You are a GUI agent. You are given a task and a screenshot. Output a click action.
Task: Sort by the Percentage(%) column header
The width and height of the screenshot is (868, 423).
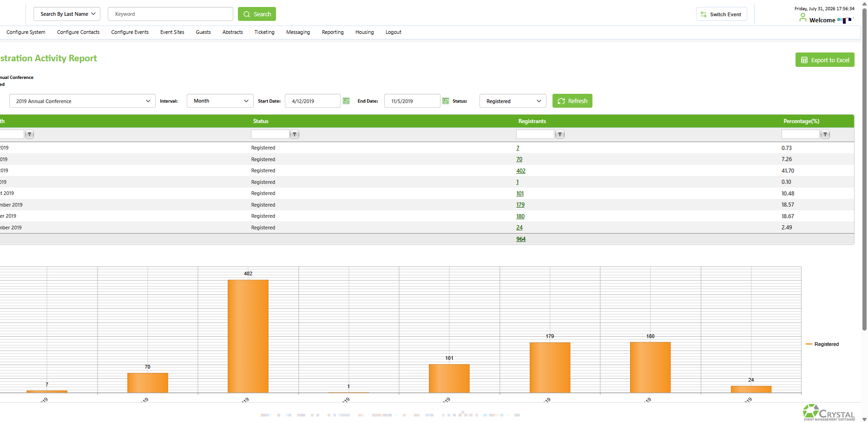pyautogui.click(x=801, y=121)
